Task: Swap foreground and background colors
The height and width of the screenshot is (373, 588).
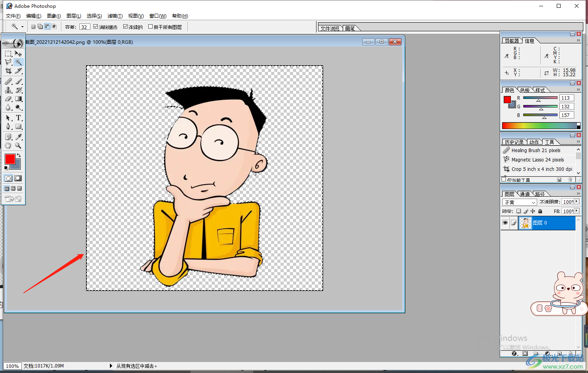Action: (18, 155)
